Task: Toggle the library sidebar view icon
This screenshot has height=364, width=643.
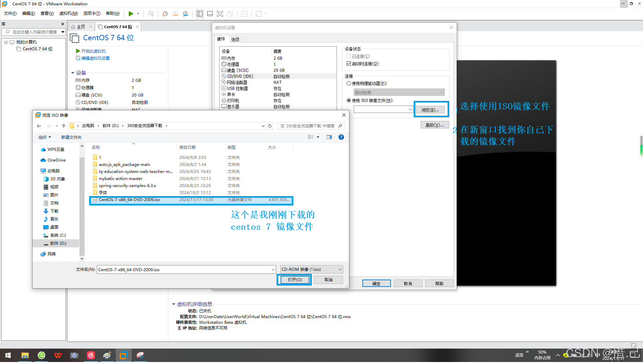Action: tap(200, 14)
